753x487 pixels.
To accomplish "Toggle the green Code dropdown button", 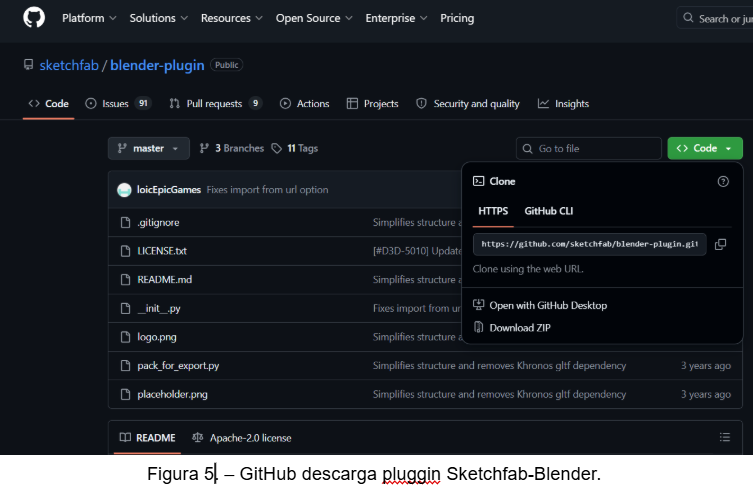I will [x=705, y=148].
